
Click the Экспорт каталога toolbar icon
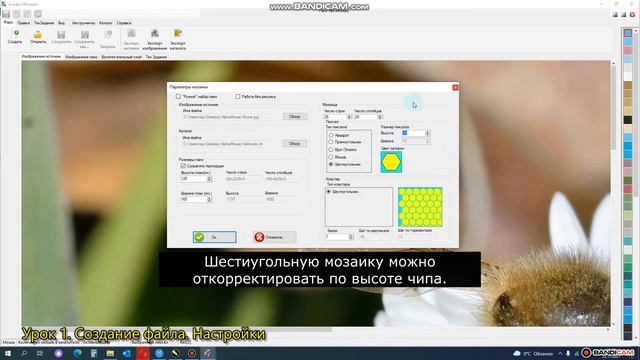(178, 40)
